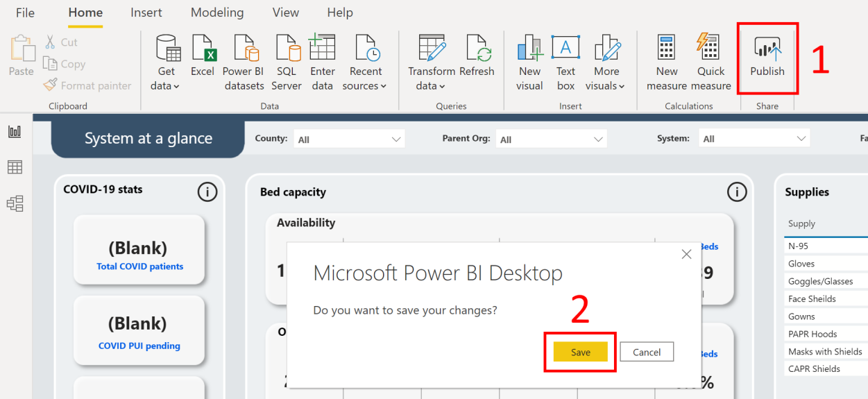Close the save changes dialog
The height and width of the screenshot is (399, 868).
coord(686,255)
